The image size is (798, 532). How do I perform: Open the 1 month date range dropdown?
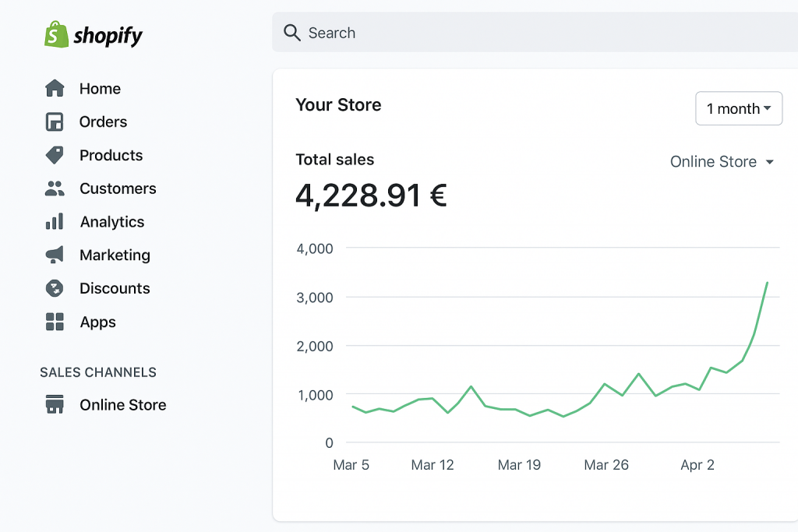point(738,109)
